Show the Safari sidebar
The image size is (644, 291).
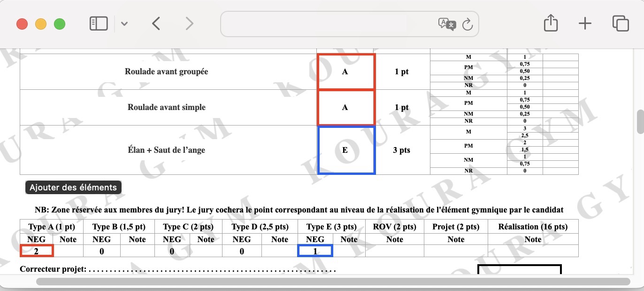99,24
